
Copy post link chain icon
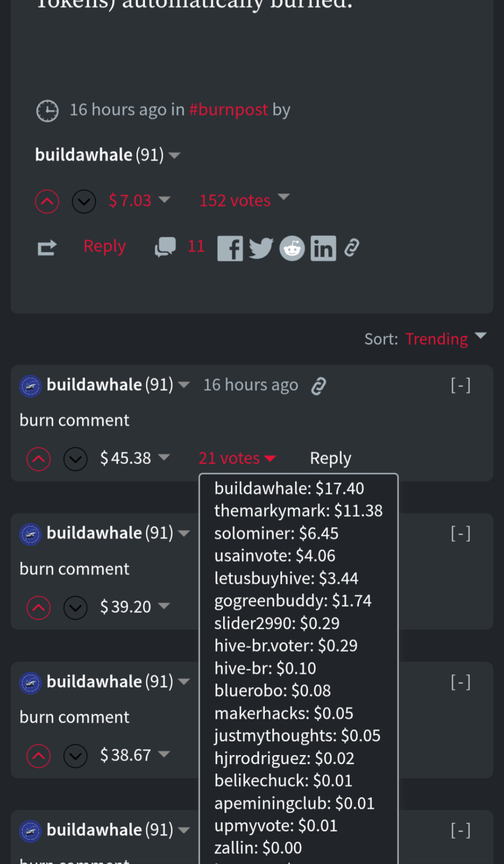tap(351, 248)
